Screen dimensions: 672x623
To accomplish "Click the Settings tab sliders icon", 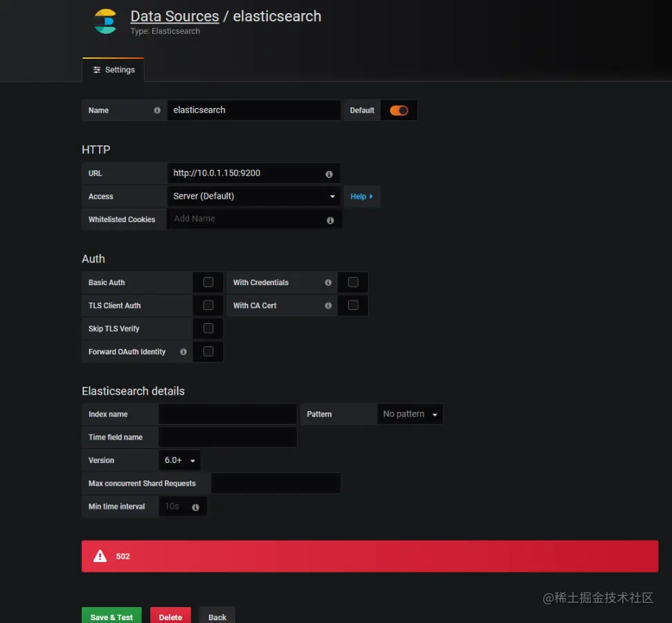I will [x=97, y=70].
